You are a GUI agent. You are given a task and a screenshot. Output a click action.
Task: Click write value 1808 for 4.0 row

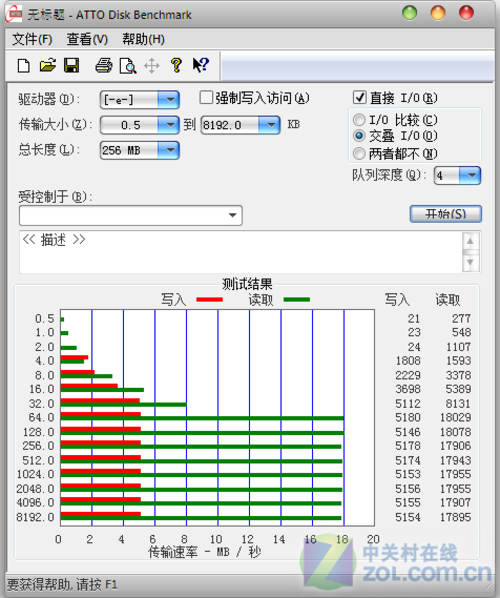point(408,360)
